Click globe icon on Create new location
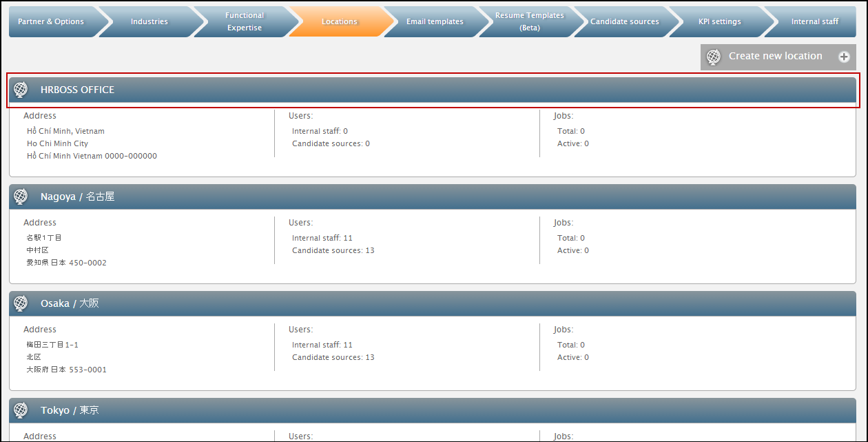 pos(714,57)
